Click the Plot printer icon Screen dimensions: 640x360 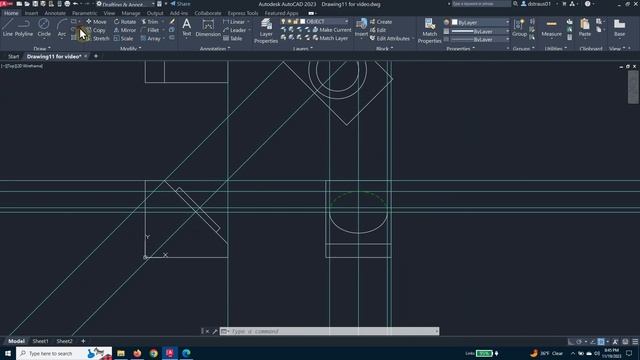coord(67,4)
